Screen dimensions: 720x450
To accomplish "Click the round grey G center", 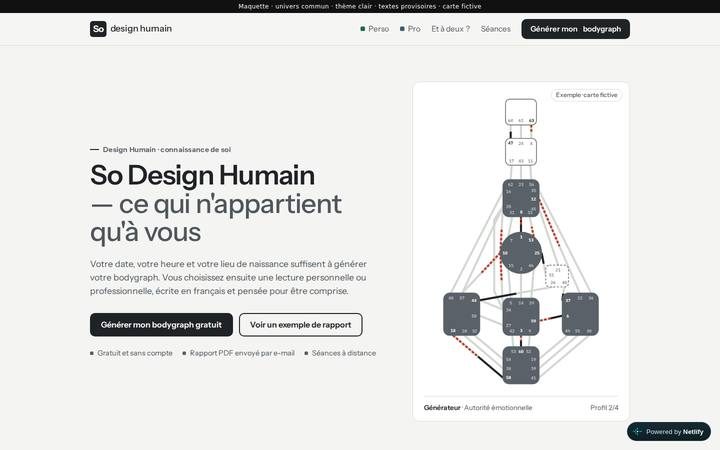I will 521,253.
